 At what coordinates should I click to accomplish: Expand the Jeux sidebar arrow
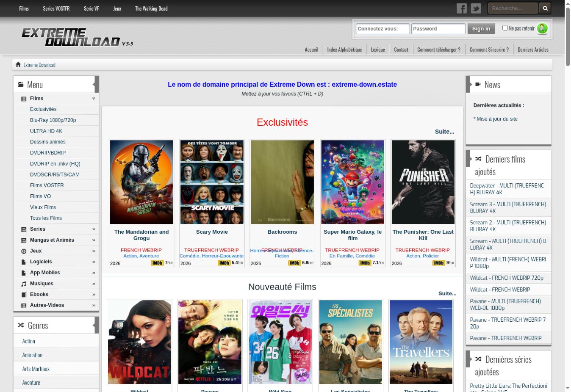click(94, 251)
